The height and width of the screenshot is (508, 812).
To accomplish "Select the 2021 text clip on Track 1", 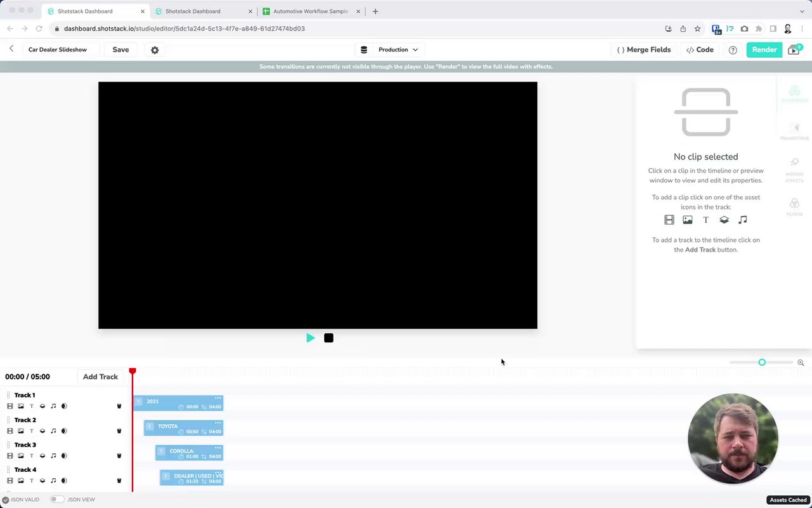I will (178, 403).
